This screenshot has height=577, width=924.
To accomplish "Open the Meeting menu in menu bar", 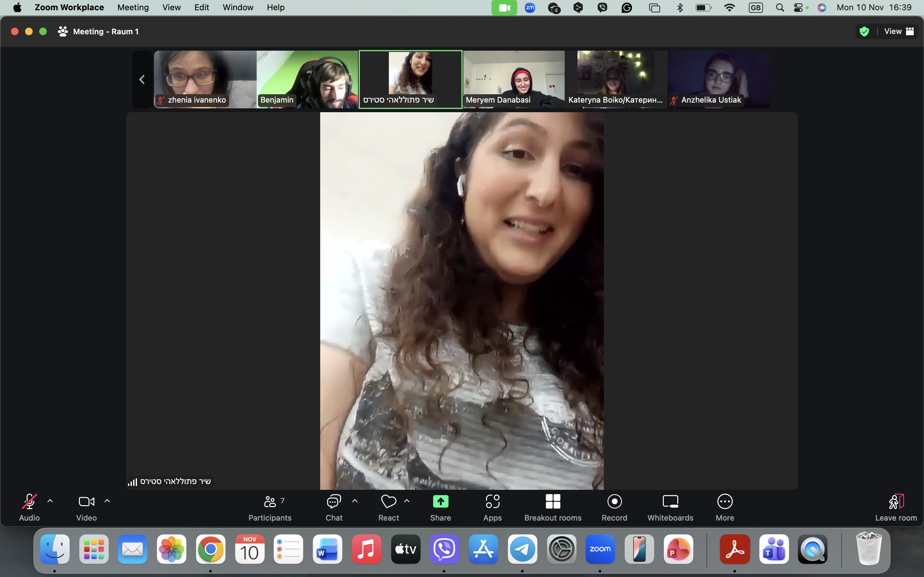I will click(x=133, y=7).
